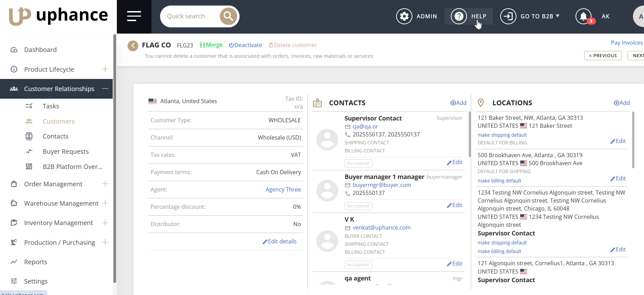This screenshot has width=644, height=295.
Task: Expand the Order Management section
Action: click(x=105, y=184)
